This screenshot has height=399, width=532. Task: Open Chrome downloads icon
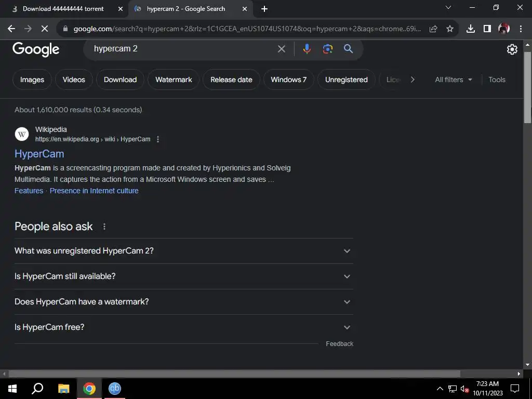[x=471, y=29]
